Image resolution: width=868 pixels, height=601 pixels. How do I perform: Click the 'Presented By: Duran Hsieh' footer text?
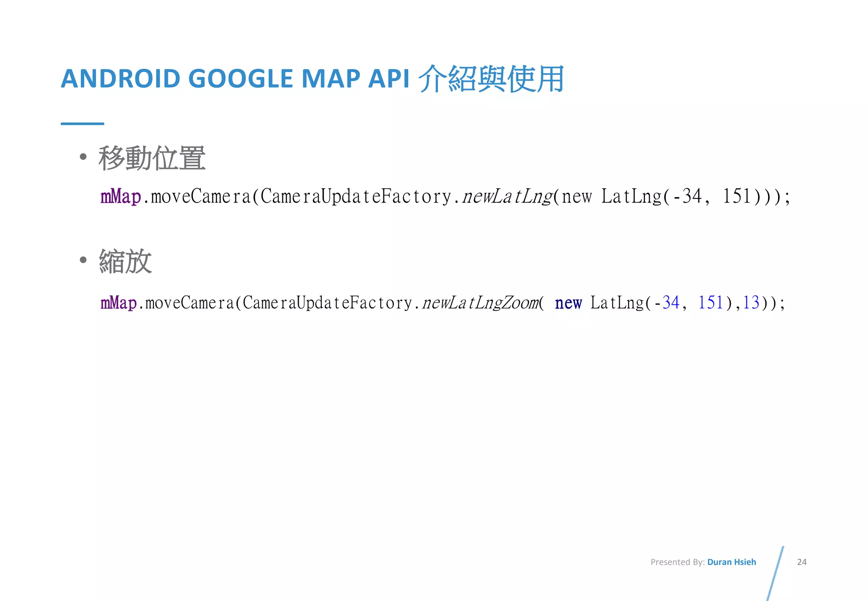[703, 562]
